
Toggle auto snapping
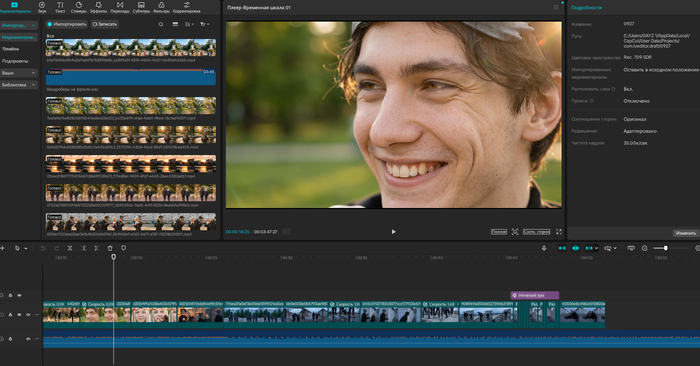(575, 248)
